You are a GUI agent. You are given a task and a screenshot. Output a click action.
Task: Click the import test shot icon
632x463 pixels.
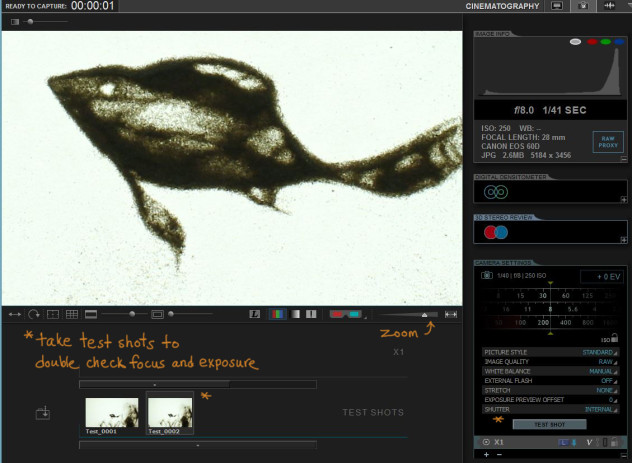pos(42,412)
